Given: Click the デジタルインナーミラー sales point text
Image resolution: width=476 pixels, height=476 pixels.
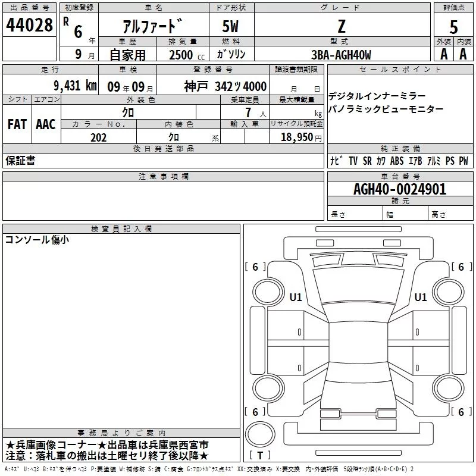Looking at the screenshot, I should click(x=377, y=96).
